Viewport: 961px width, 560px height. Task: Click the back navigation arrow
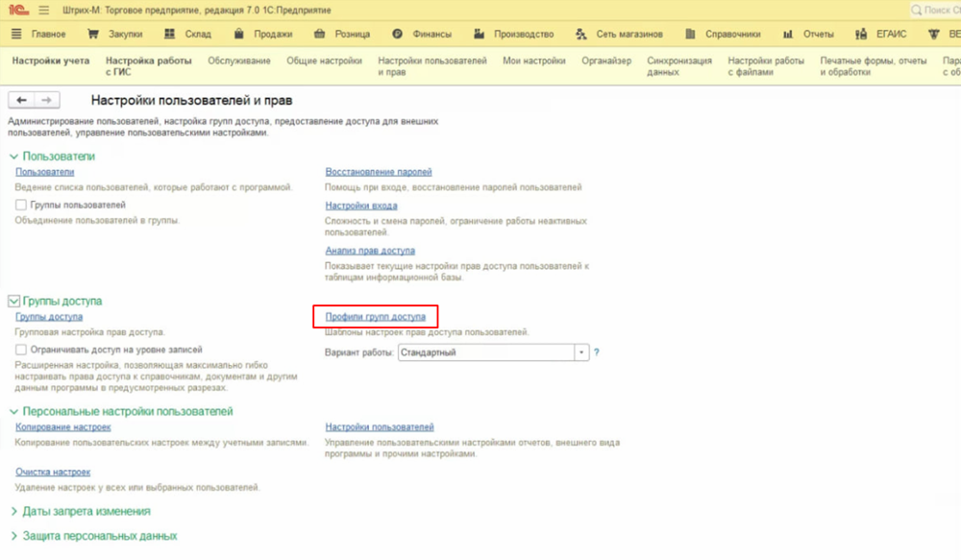21,101
